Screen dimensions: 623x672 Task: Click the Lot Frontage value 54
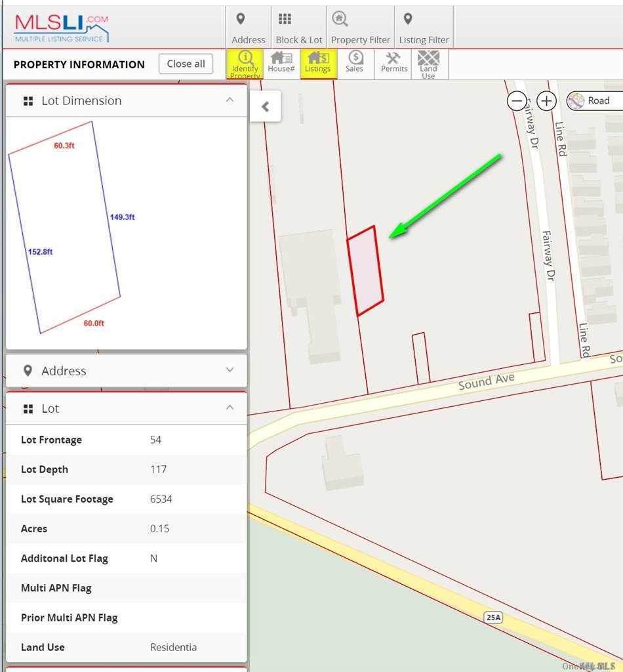click(x=155, y=440)
